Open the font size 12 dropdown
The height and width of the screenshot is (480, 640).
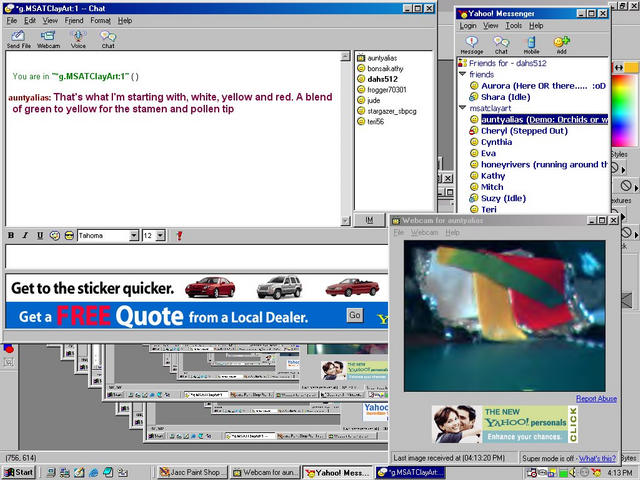(160, 236)
